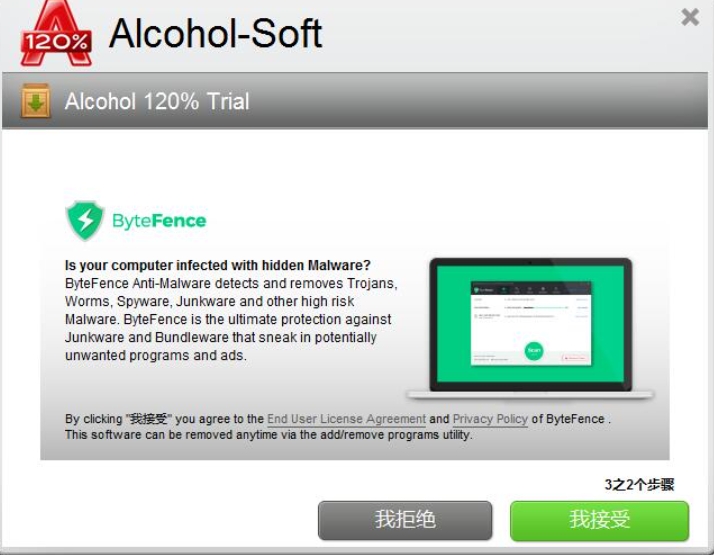This screenshot has height=555, width=714.
Task: Click the green ByteFence shield icon
Action: coord(85,221)
